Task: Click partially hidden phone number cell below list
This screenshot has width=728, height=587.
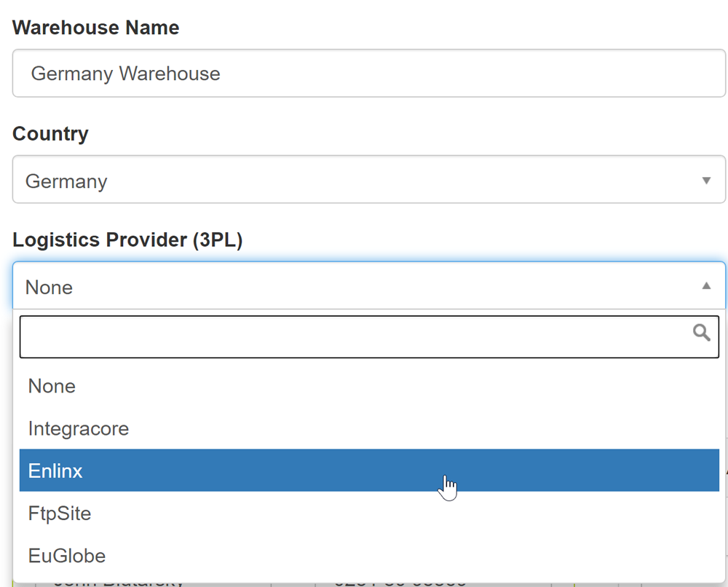Action: pyautogui.click(x=400, y=583)
